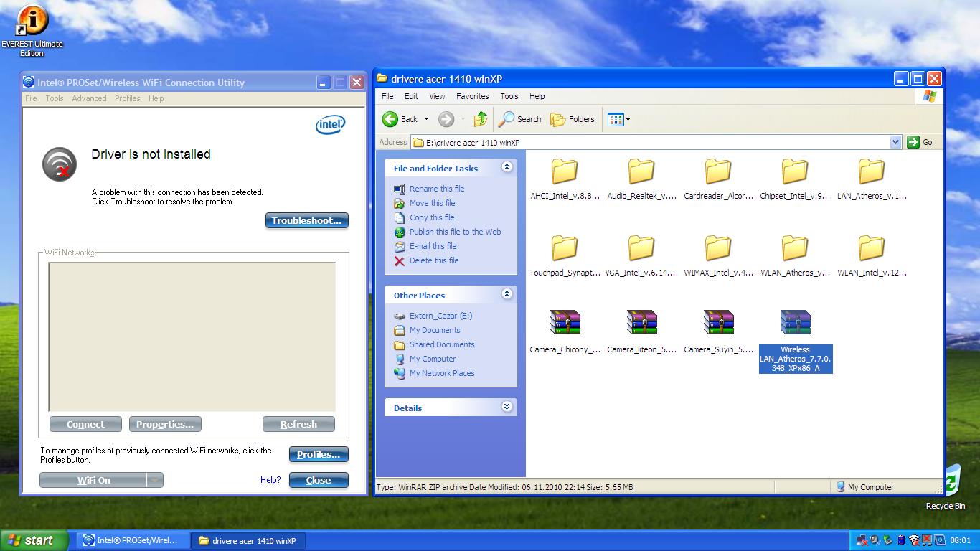
Task: Select the Camera_Suyin archive
Action: [719, 332]
